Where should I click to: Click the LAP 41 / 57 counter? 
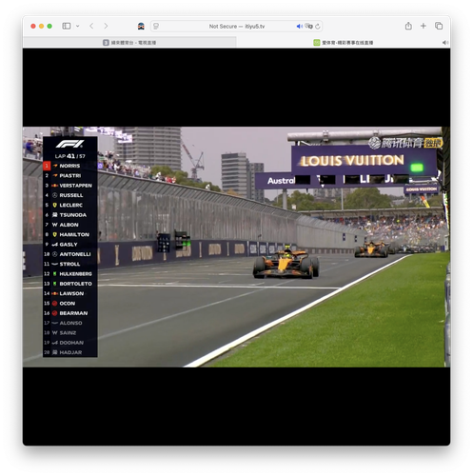click(x=70, y=156)
